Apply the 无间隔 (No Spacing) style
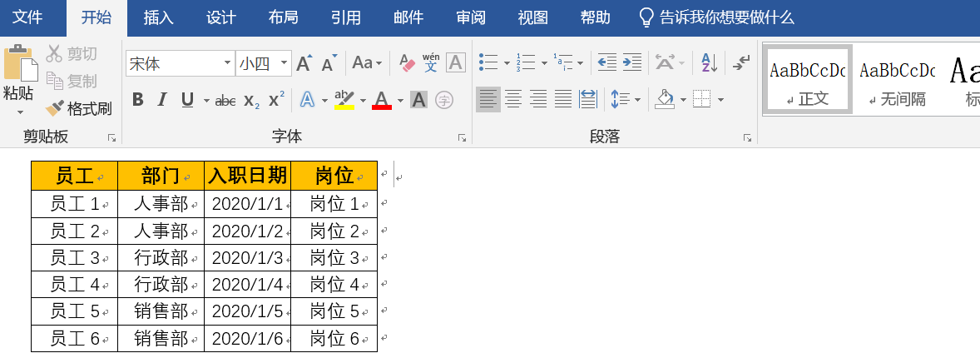 897,79
